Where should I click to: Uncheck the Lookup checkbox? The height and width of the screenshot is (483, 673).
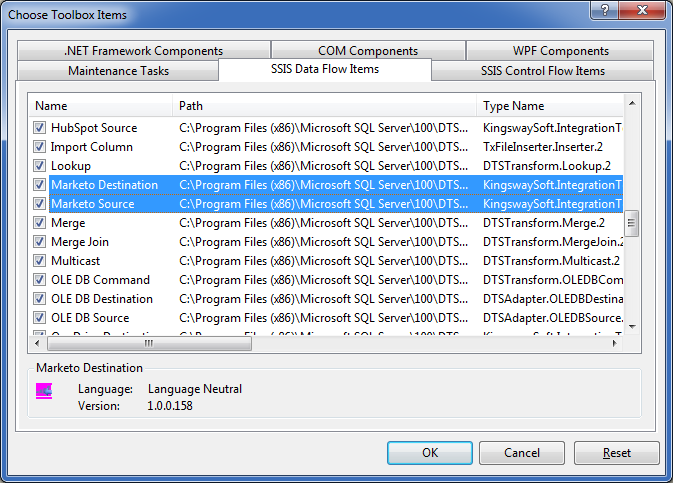[39, 165]
